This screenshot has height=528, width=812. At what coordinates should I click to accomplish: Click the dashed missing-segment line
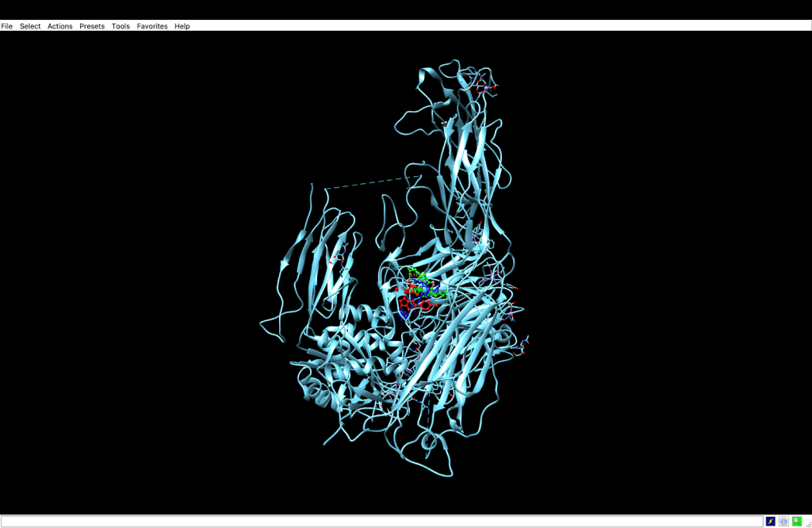pyautogui.click(x=373, y=182)
